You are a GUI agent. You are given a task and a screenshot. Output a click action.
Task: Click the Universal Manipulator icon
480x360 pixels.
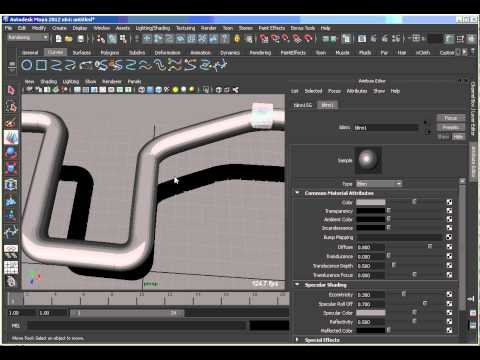point(11,184)
